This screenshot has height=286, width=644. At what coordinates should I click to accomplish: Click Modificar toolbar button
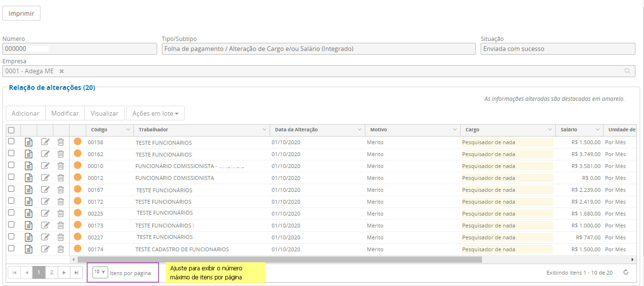coord(65,113)
